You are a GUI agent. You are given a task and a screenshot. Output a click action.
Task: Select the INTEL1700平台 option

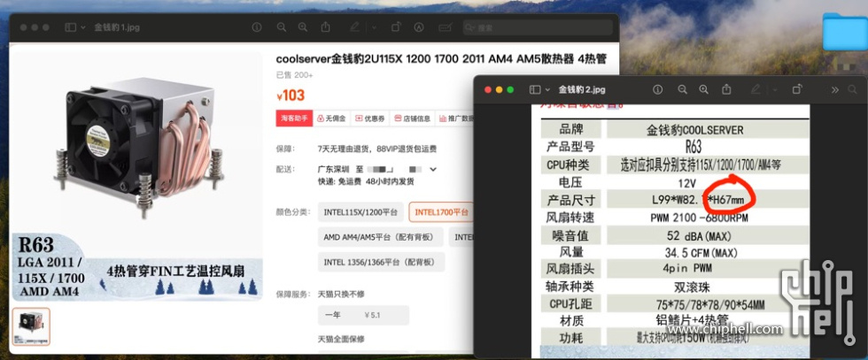coord(441,211)
